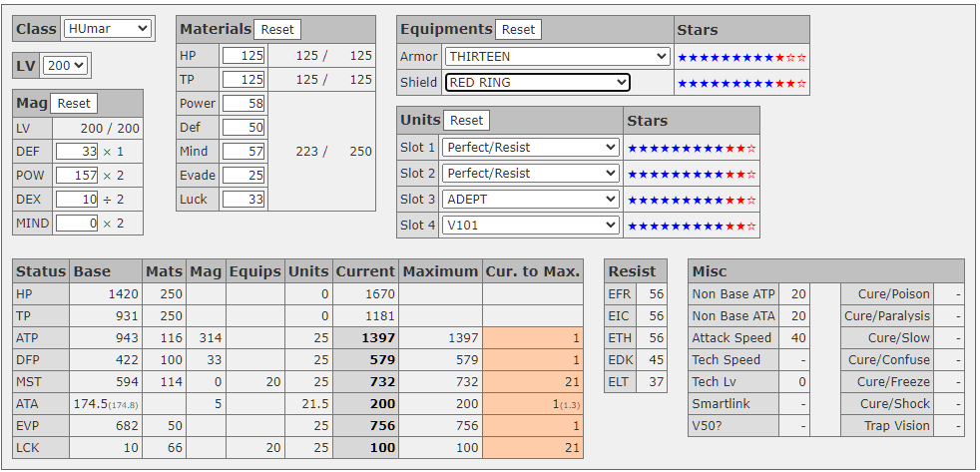Click the Attack Speed label
Viewport: 980px width, 472px height.
(732, 338)
